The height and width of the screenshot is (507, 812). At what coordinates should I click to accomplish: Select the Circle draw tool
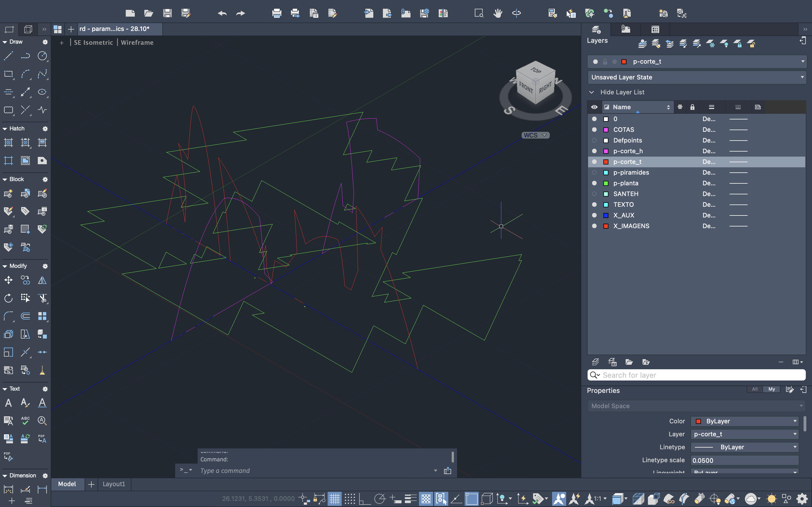coord(42,56)
